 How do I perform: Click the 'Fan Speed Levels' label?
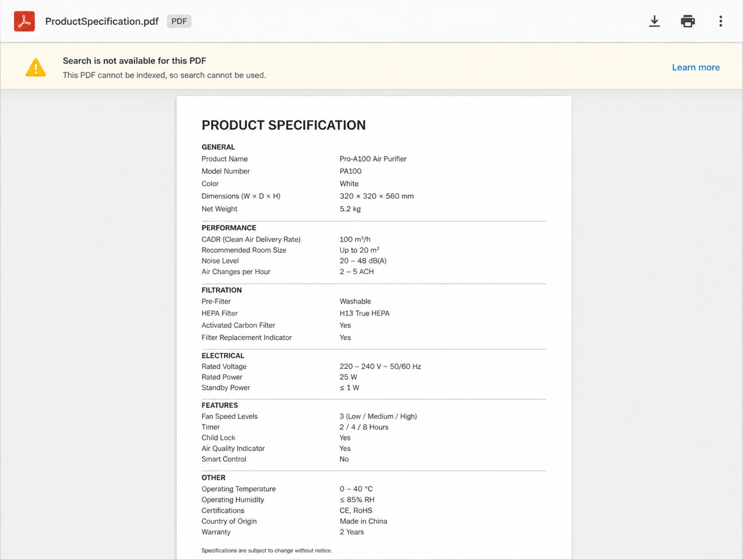(x=230, y=416)
